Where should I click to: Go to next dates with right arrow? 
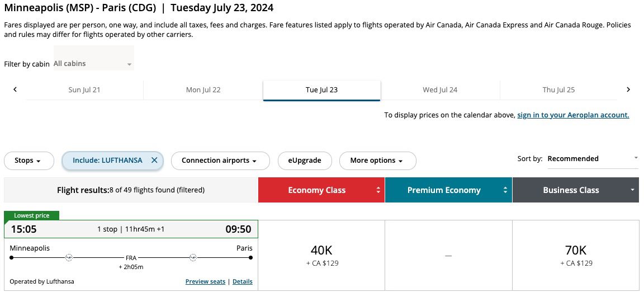628,90
